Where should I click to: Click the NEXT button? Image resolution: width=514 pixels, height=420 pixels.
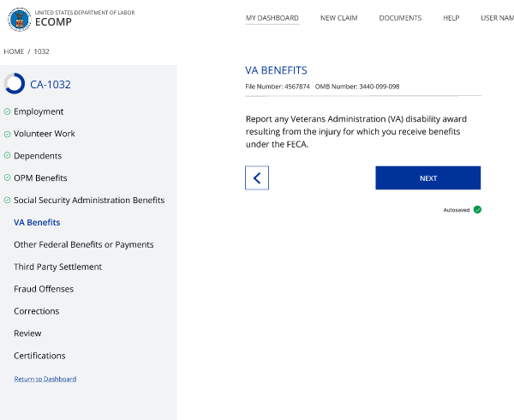point(428,177)
